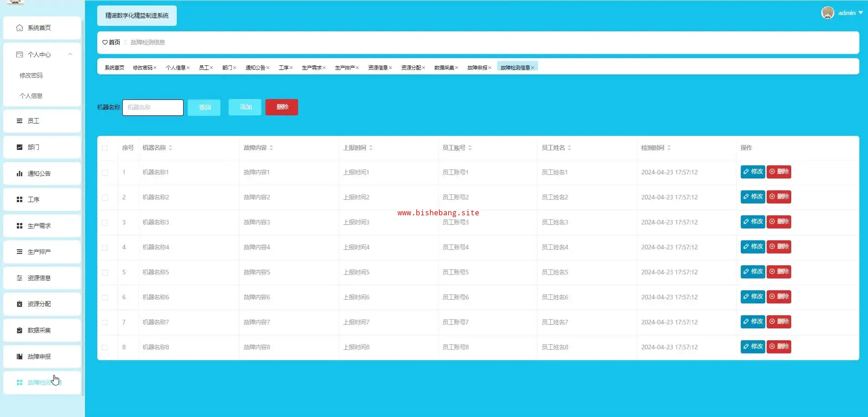The height and width of the screenshot is (417, 868).
Task: Click the 员工 sidebar menu icon
Action: (x=20, y=121)
